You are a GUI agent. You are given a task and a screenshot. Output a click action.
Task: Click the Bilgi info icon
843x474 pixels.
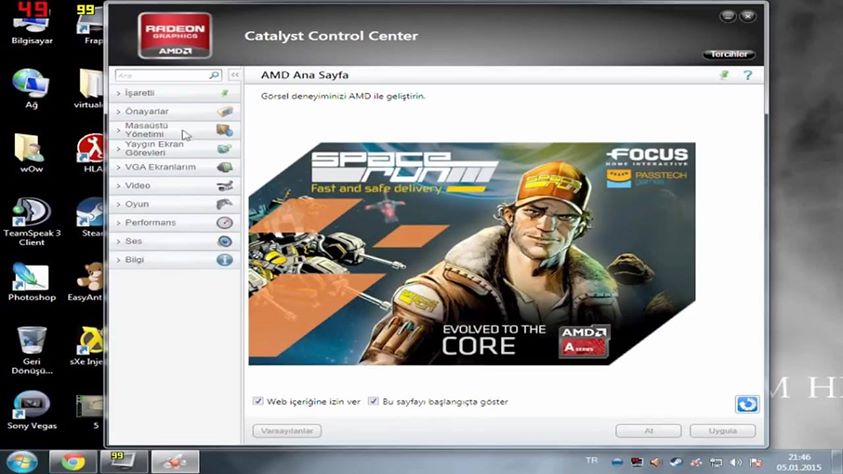click(x=225, y=260)
